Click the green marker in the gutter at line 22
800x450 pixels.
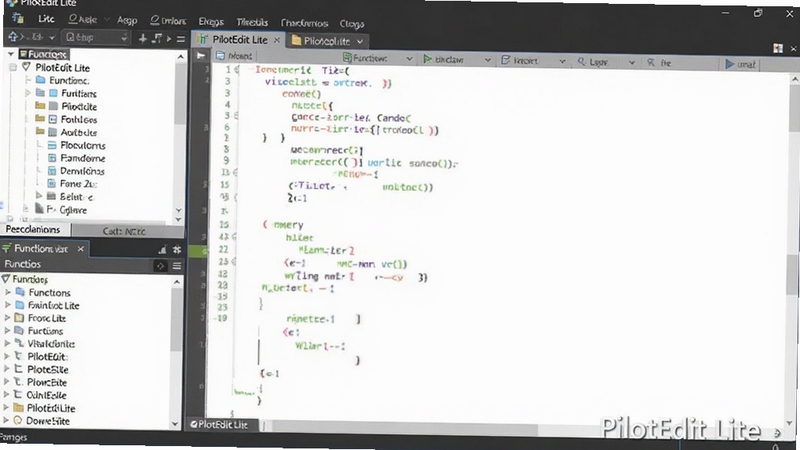pos(198,251)
